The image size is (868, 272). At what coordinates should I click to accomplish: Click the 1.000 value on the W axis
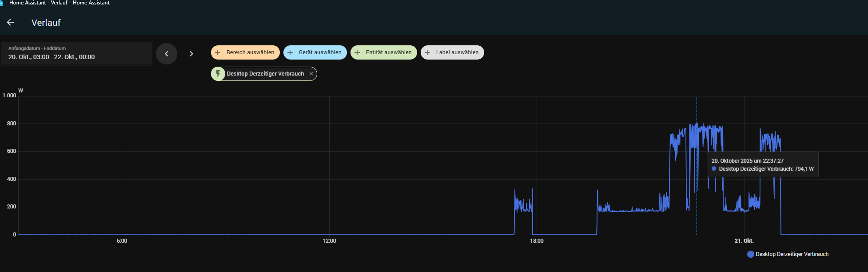(9, 96)
